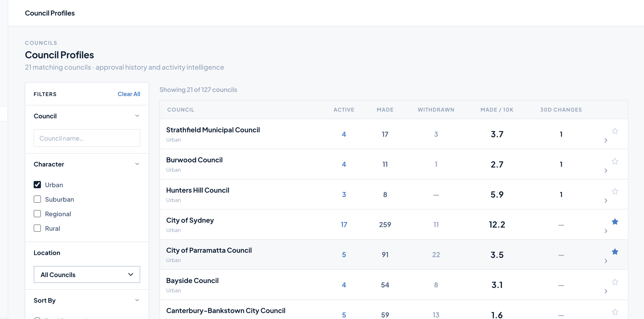The image size is (644, 319).
Task: Click Parramatta withdrawn count 22
Action: (x=436, y=255)
